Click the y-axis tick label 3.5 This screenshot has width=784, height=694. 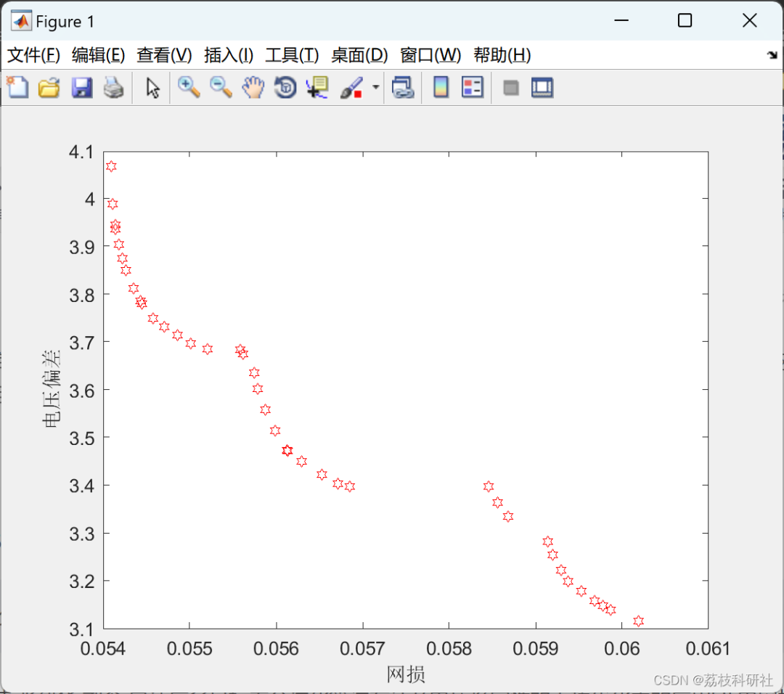tap(81, 438)
